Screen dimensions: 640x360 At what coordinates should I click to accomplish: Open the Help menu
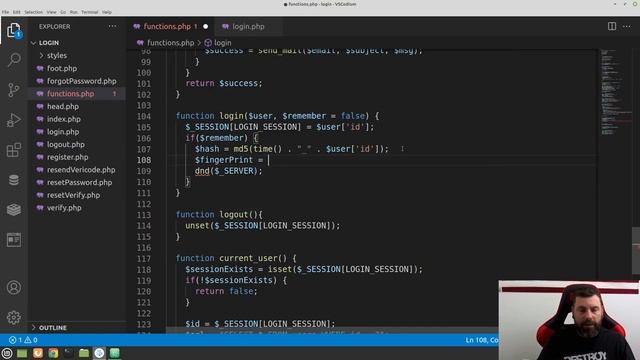click(107, 12)
